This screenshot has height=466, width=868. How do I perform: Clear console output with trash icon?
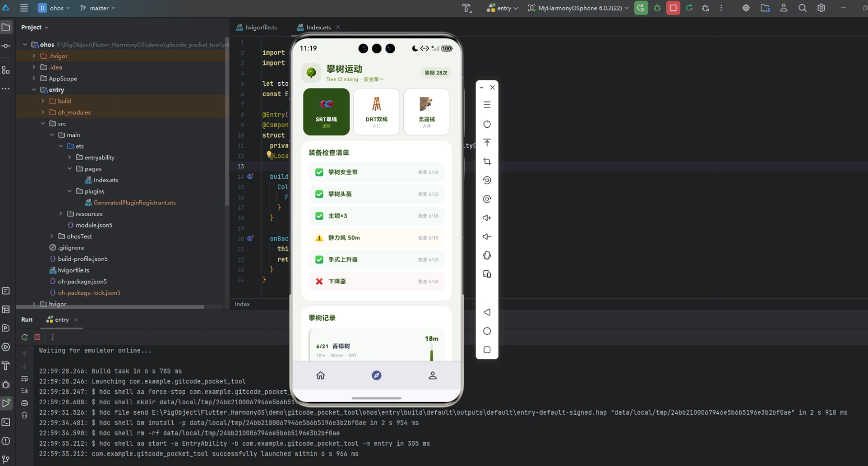coord(25,415)
